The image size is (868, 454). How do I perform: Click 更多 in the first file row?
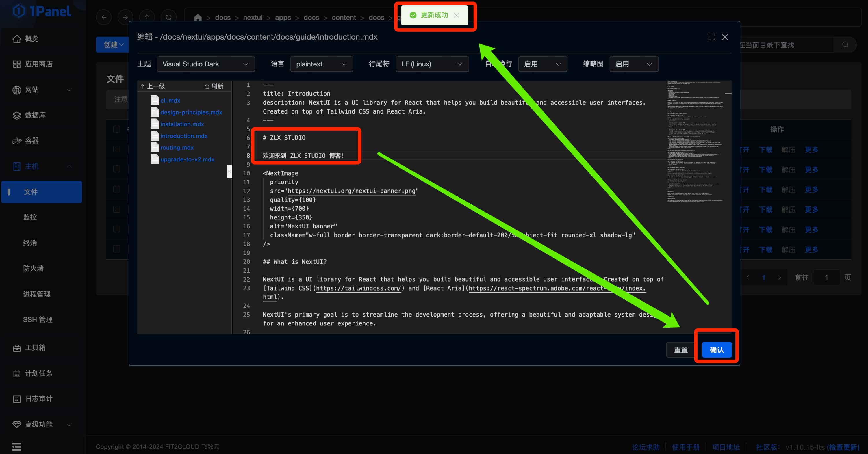[x=811, y=150]
